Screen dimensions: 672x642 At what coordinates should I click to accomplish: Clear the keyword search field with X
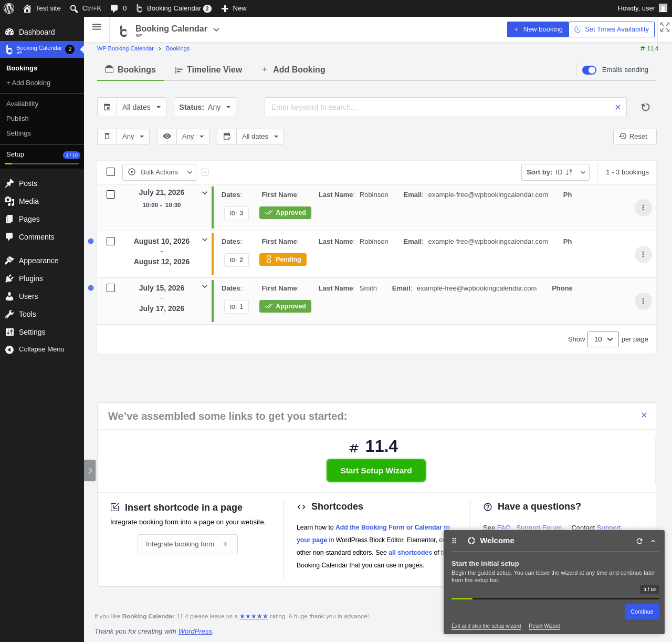[x=618, y=107]
